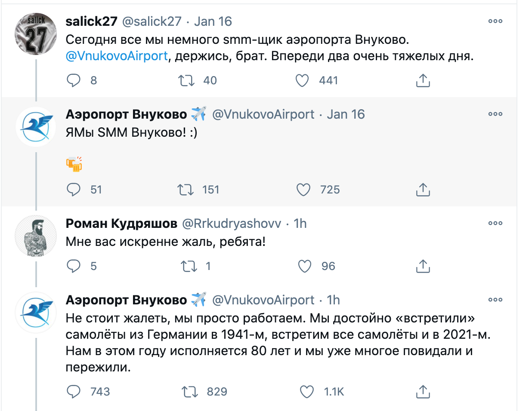
Task: Open more menu on 'ЯМы SMM Внуково' tweet
Action: click(x=495, y=114)
